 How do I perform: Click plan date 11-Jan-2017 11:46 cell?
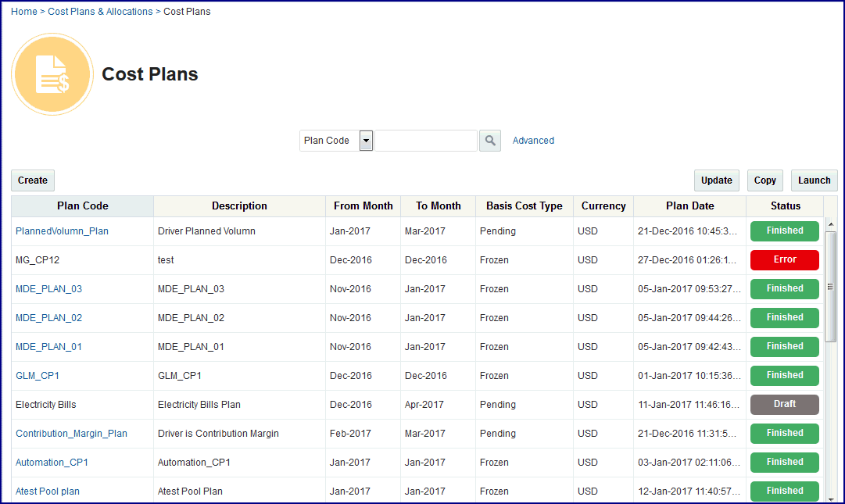click(x=689, y=405)
